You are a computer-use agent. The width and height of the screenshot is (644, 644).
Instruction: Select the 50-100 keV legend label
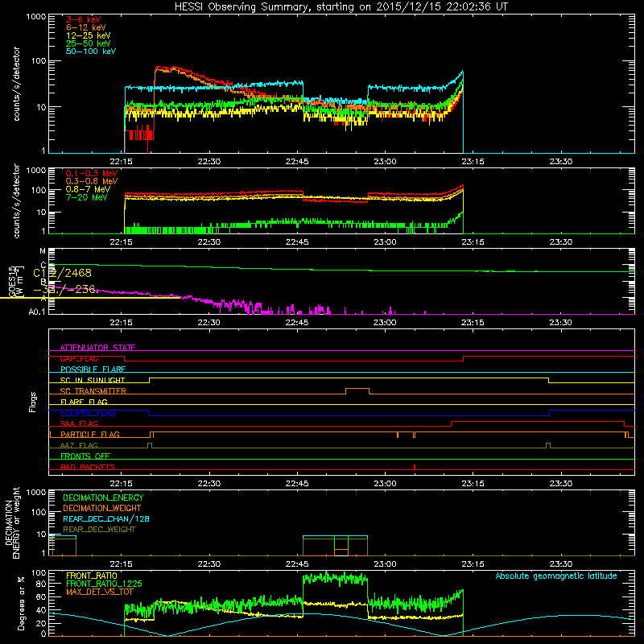91,52
